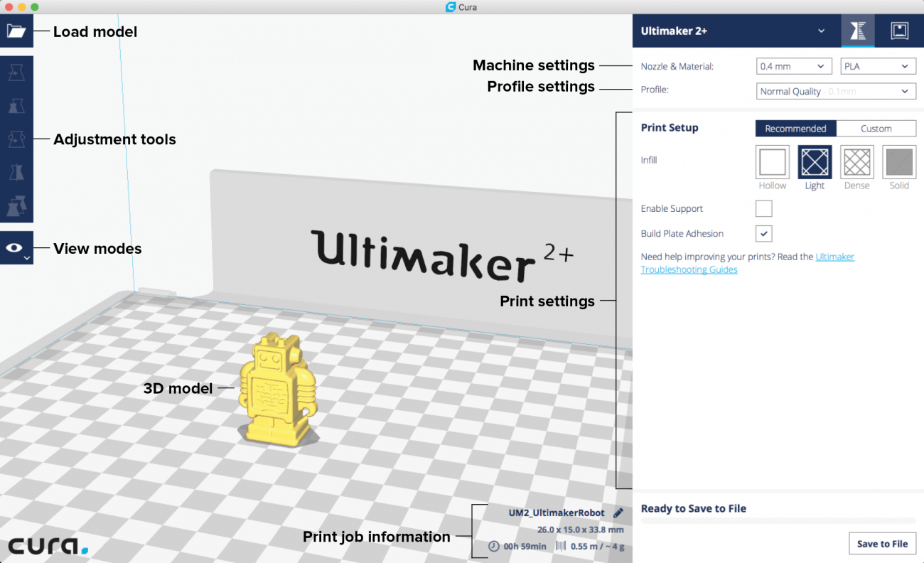
Task: Click the Ready to Save to File status
Action: 693,508
